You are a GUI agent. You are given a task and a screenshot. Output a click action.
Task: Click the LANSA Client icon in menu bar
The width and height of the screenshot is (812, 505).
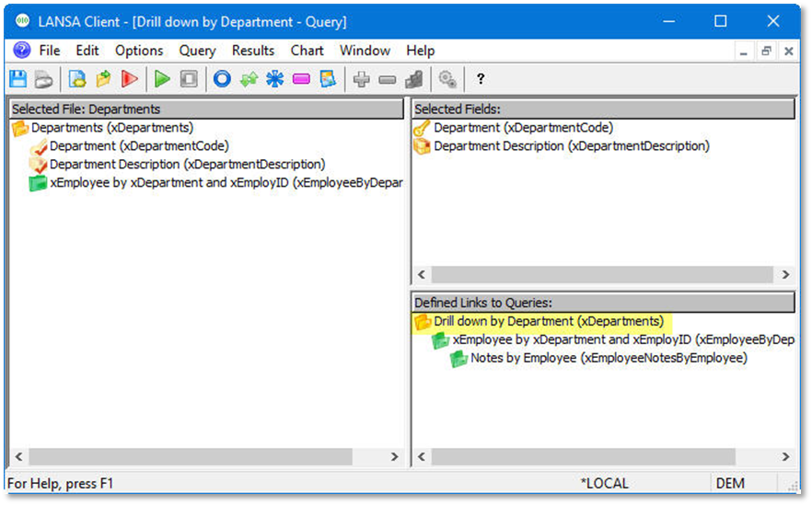(x=22, y=51)
